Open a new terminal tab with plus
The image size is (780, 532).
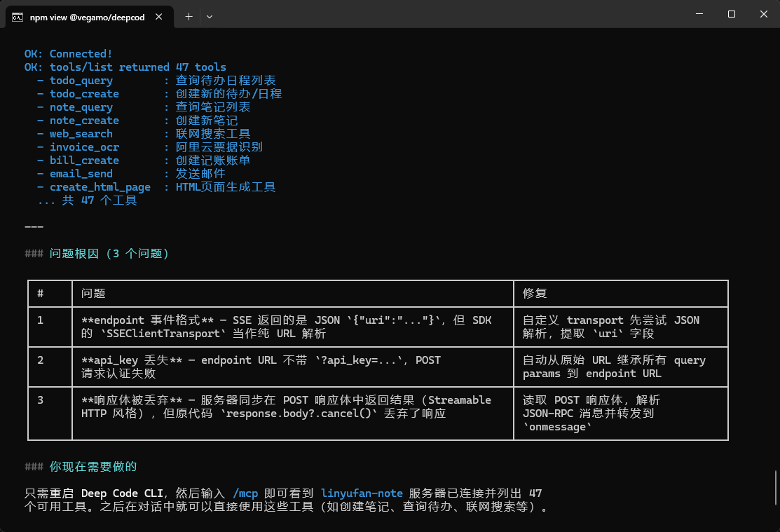point(189,16)
